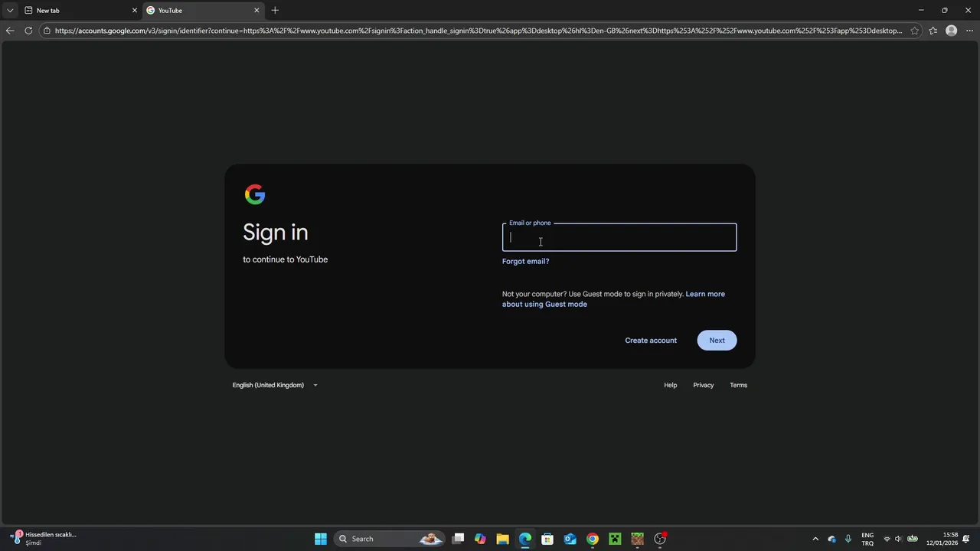Open OBS Studio from the taskbar
The image size is (980, 551).
pyautogui.click(x=660, y=539)
